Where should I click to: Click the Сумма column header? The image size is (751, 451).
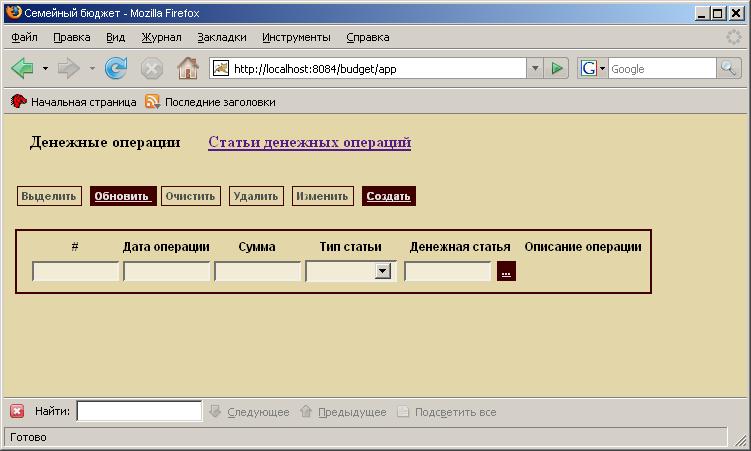coord(257,247)
